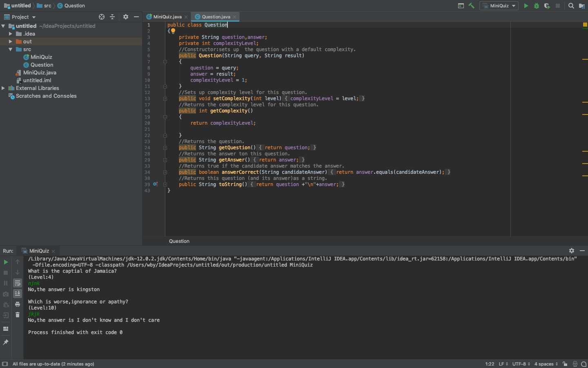Click the down arrow icon in Run console

18,272
